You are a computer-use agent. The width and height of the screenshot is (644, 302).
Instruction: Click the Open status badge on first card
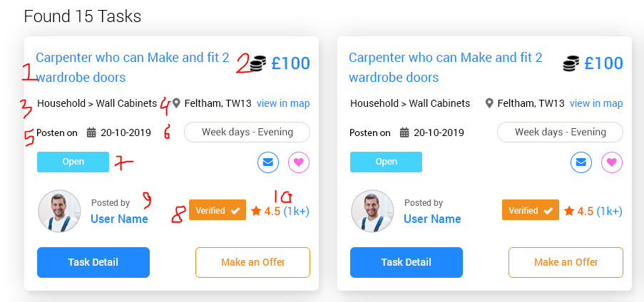pyautogui.click(x=73, y=162)
